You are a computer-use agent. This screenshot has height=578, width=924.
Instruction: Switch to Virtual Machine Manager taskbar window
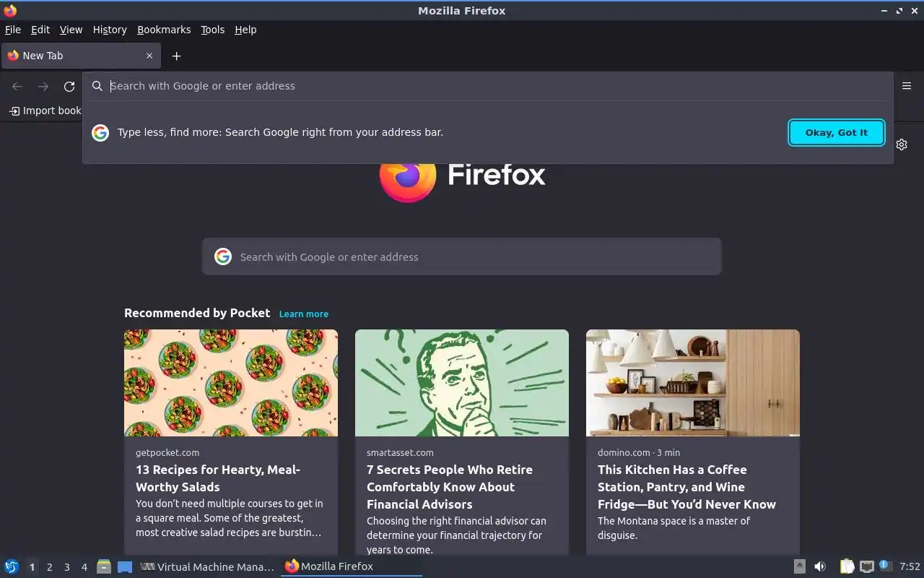pyautogui.click(x=207, y=566)
